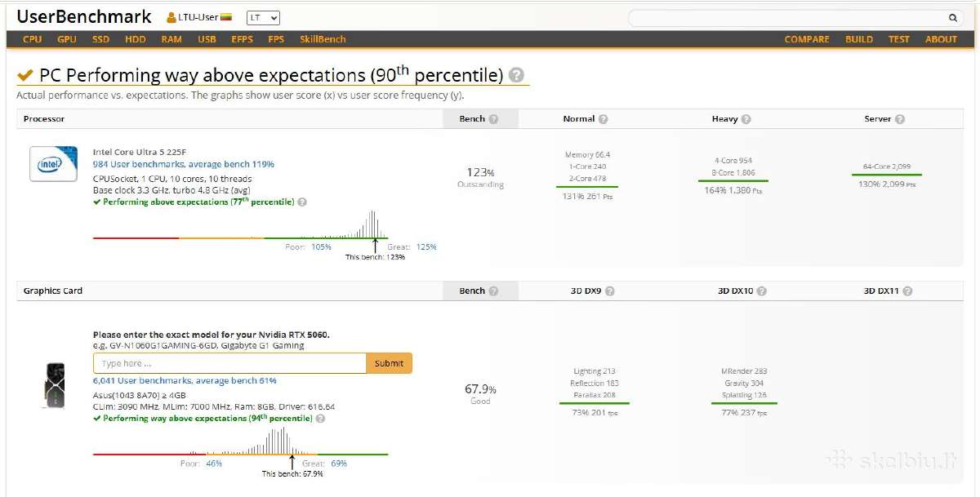The height and width of the screenshot is (497, 980).
Task: Go to BUILD in the navigation bar
Action: click(859, 39)
